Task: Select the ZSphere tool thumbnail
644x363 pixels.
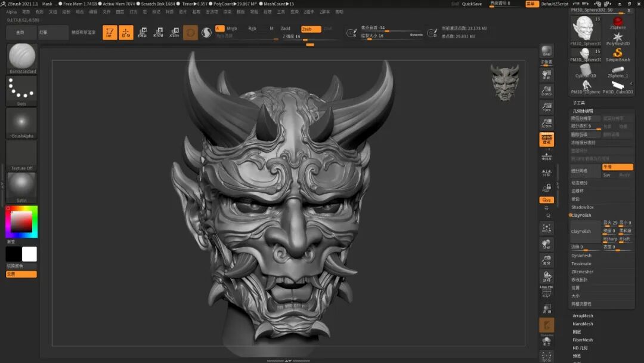Action: tap(617, 23)
